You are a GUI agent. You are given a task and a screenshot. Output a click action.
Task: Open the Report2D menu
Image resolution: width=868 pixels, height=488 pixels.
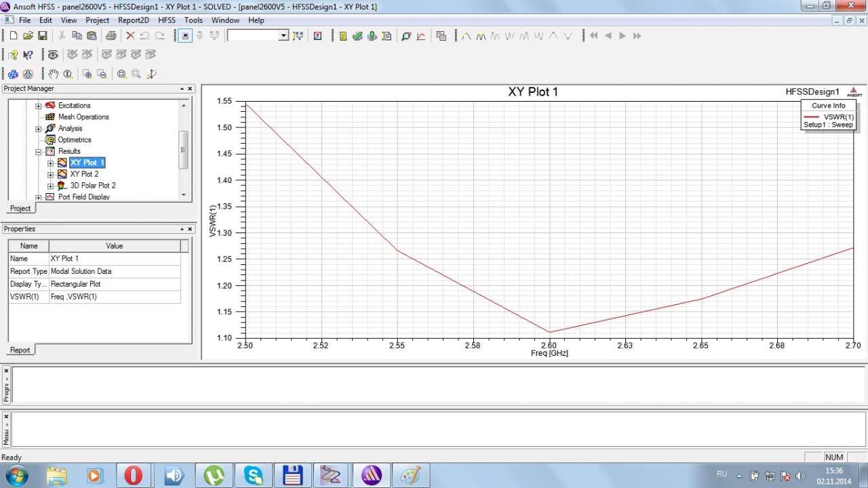point(134,20)
